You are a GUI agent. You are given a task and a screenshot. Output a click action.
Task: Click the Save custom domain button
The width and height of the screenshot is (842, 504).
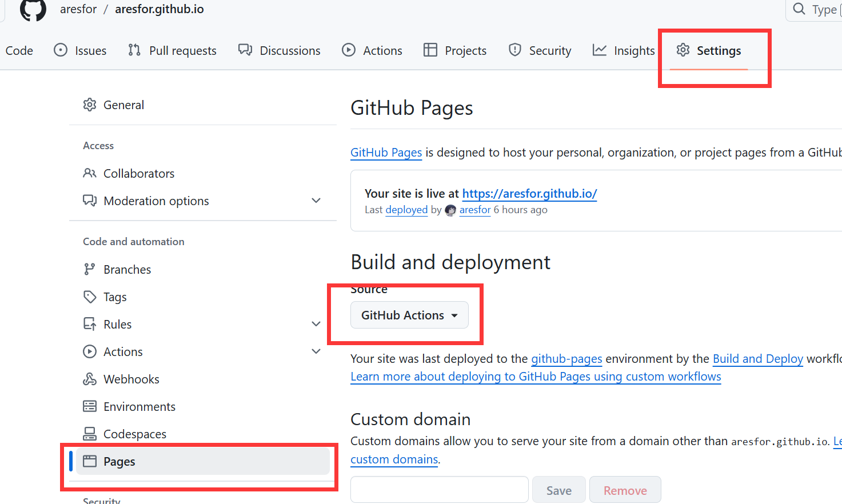[x=558, y=490]
